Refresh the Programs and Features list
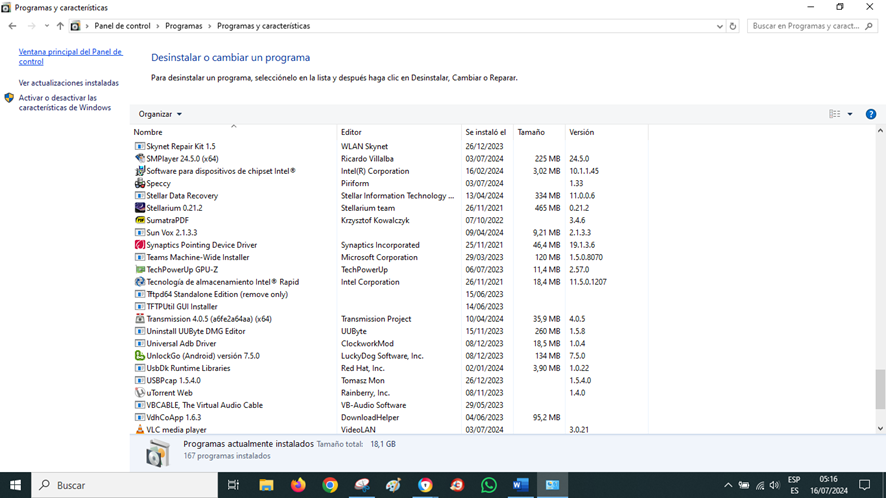Image resolution: width=886 pixels, height=498 pixels. click(x=733, y=26)
